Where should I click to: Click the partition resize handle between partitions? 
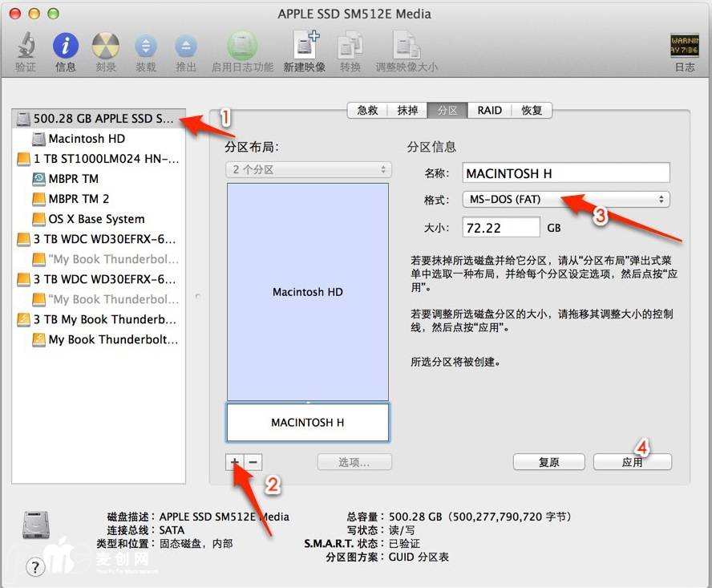coord(309,402)
